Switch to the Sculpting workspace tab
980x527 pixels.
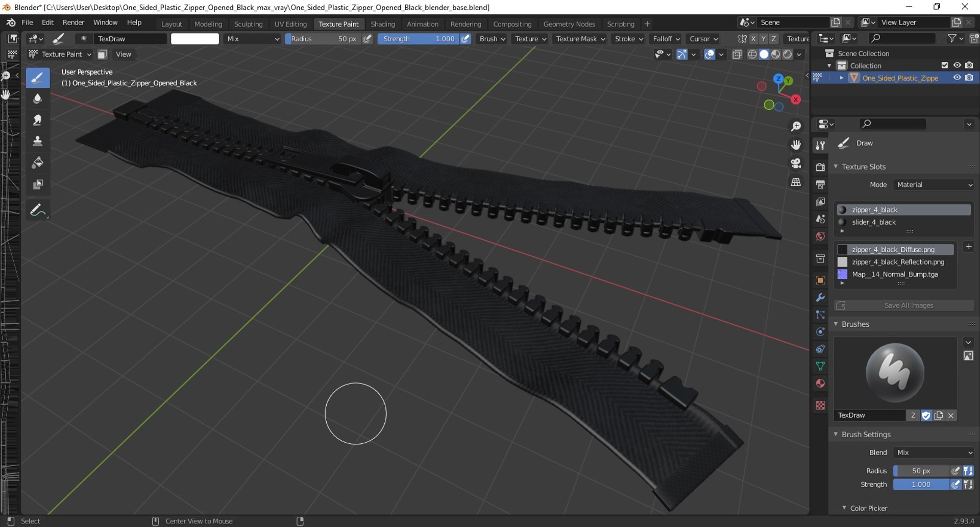(248, 24)
